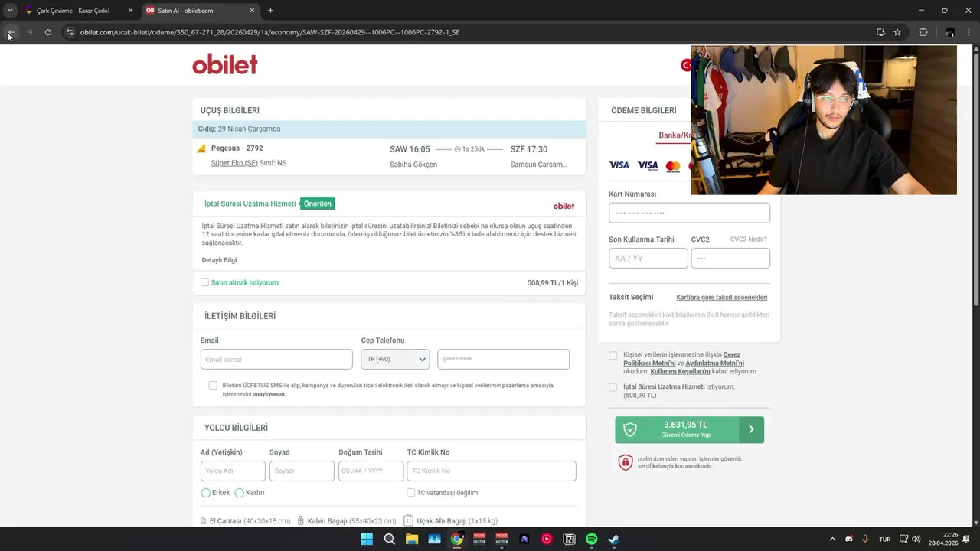Screen dimensions: 980x551
Task: Close the Satın Al obilet tab
Action: [251, 11]
